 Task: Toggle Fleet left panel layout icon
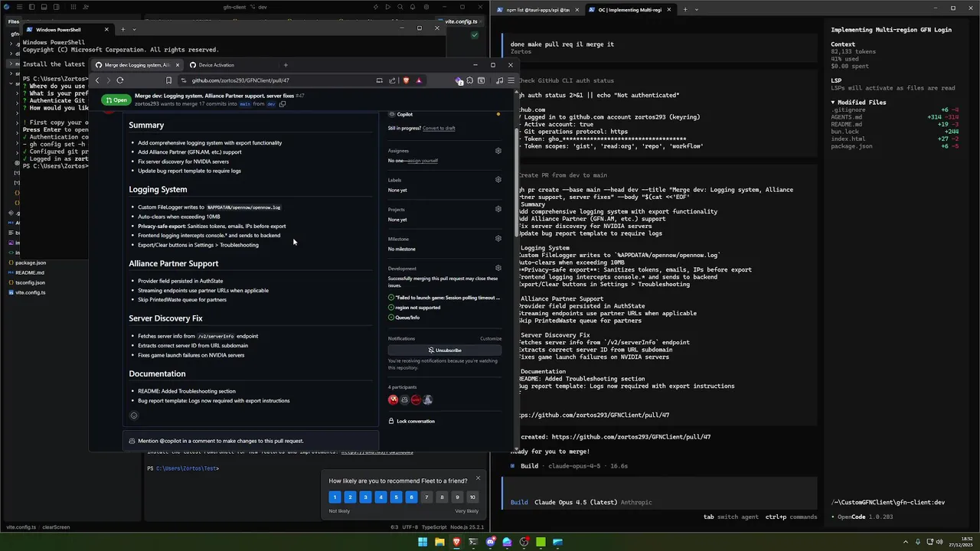pos(31,7)
